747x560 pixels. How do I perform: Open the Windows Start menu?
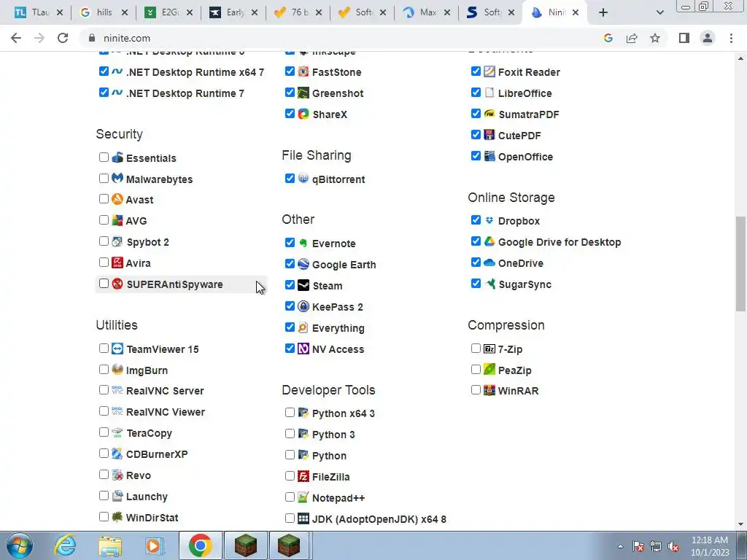(20, 545)
